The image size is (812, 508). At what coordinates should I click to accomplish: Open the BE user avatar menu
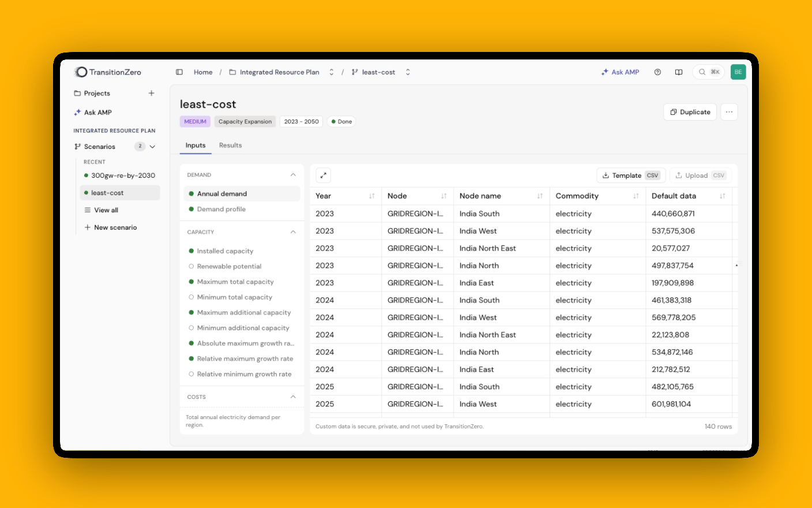click(x=738, y=72)
